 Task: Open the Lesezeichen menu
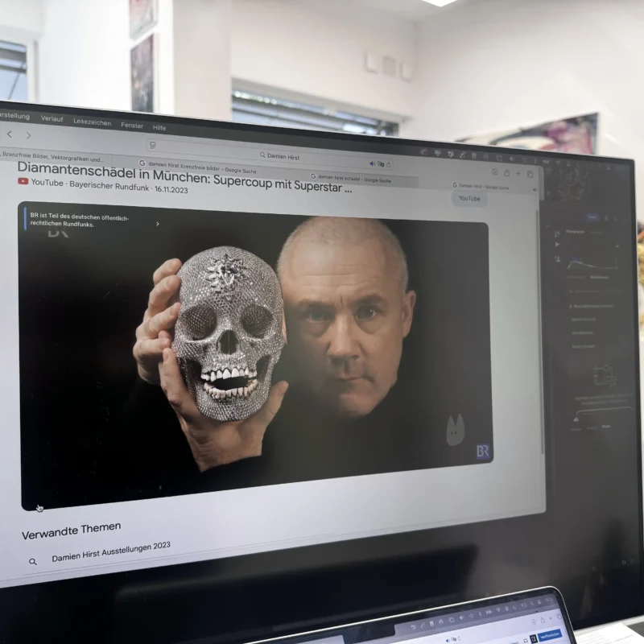point(92,122)
